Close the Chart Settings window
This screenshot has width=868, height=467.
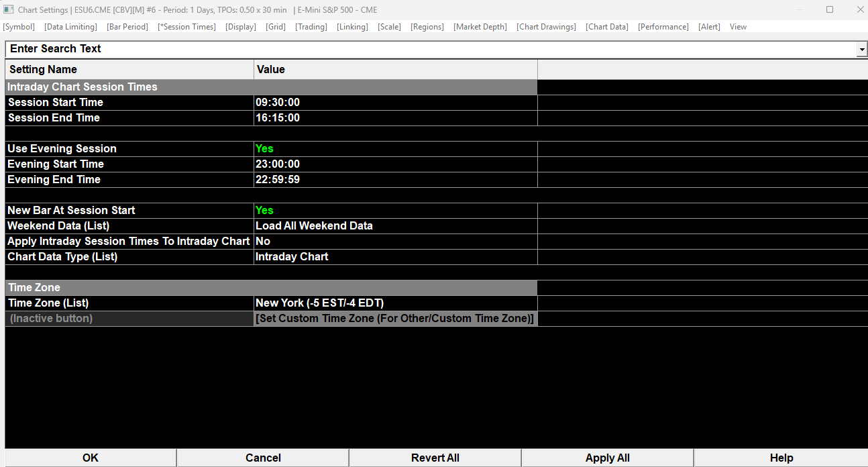[x=860, y=9]
